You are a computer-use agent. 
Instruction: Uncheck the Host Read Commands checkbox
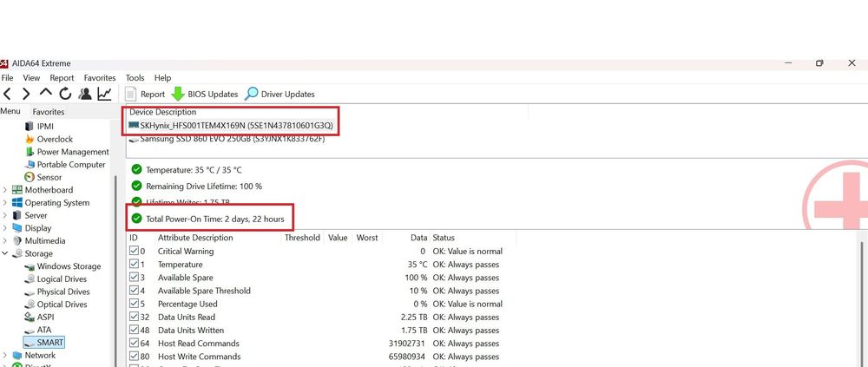point(134,344)
